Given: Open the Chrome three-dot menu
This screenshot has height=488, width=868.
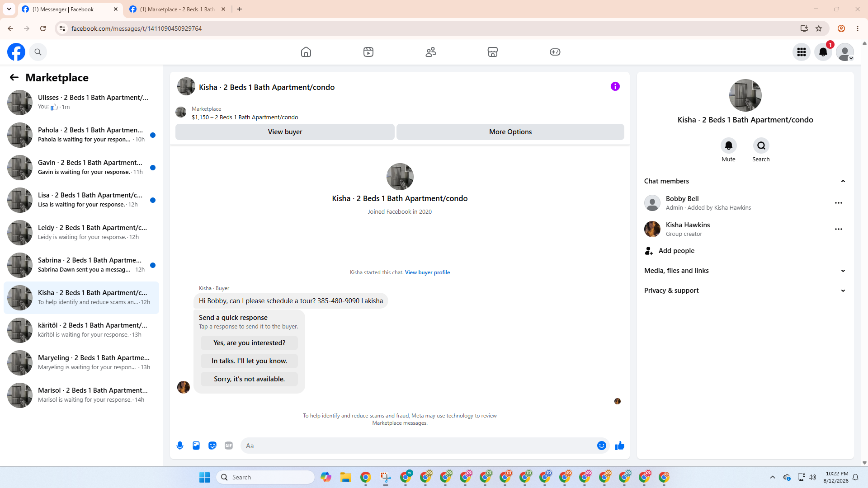Looking at the screenshot, I should point(858,28).
